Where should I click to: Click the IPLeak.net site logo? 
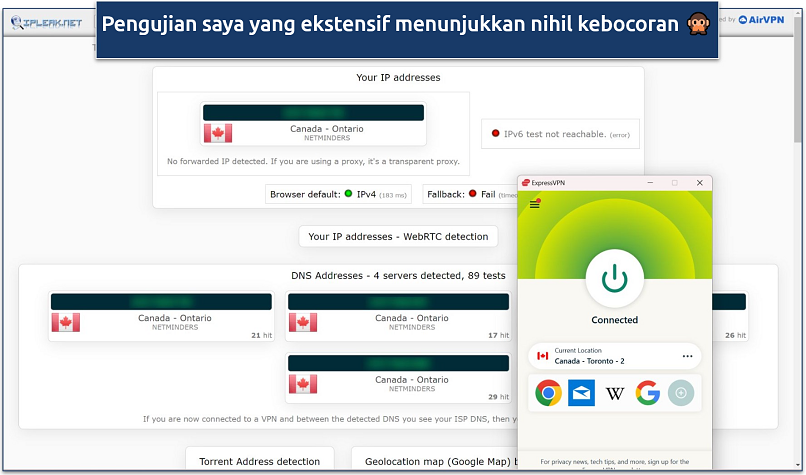(45, 20)
